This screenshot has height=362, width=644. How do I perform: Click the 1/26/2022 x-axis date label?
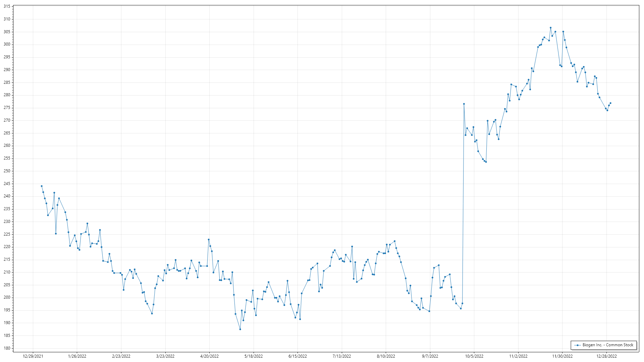(77, 356)
